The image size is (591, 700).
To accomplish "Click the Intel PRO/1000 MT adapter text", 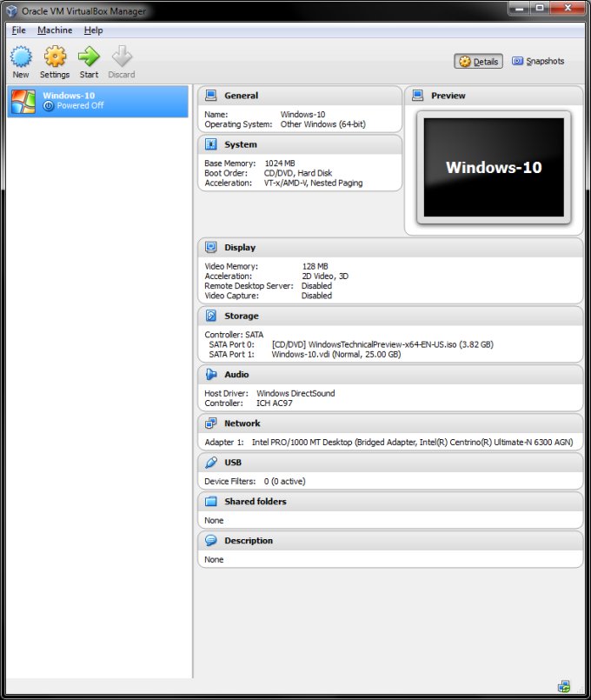I will 412,443.
